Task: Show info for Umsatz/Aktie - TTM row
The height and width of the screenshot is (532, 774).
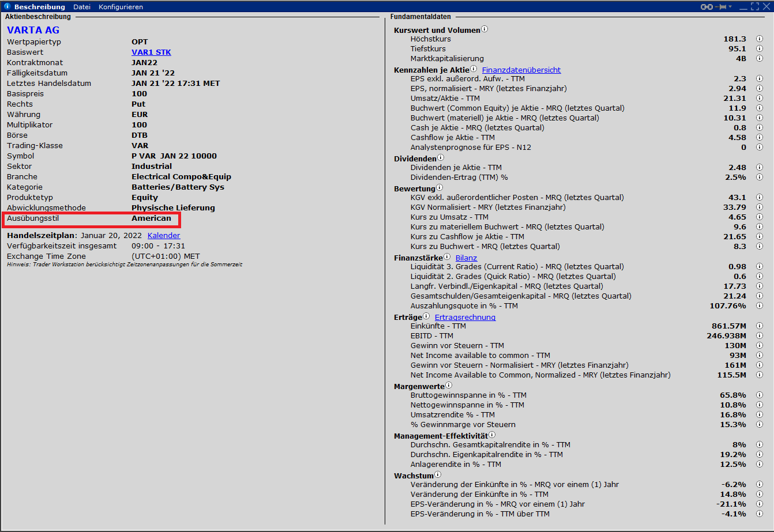Action: [x=760, y=99]
